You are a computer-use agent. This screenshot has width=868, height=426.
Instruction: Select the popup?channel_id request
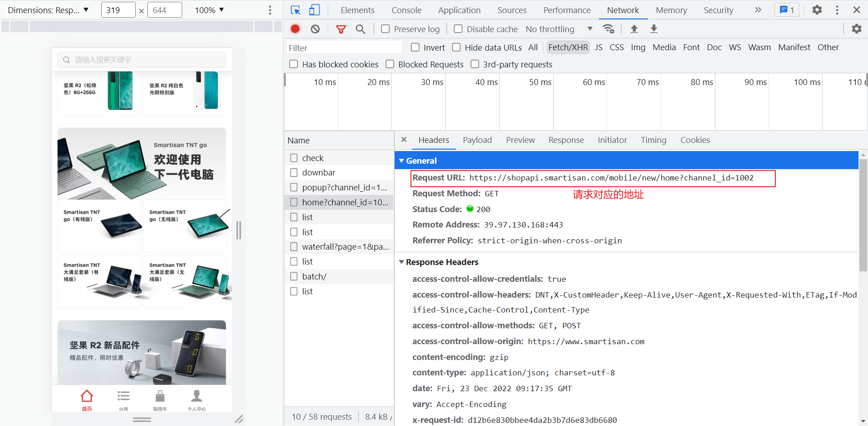click(339, 187)
